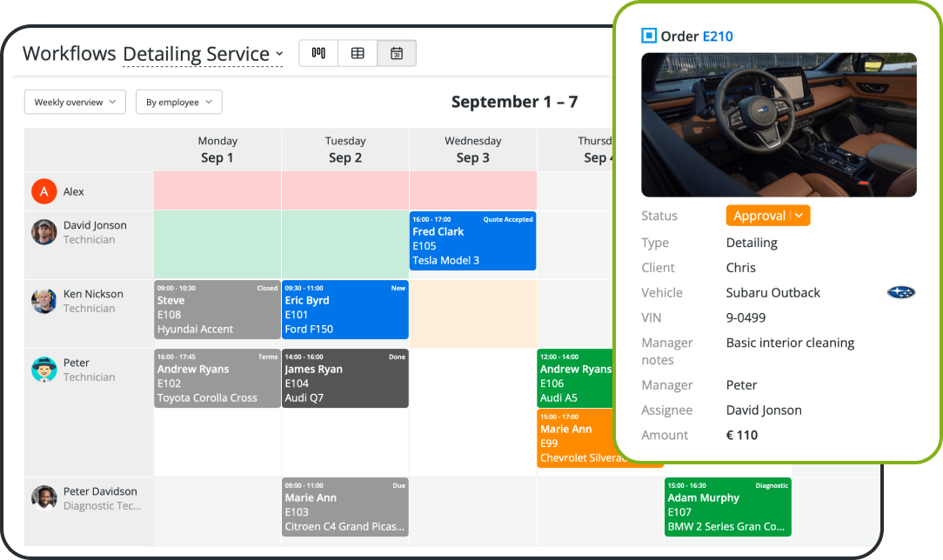
Task: Click the Workflows heading
Action: click(70, 53)
